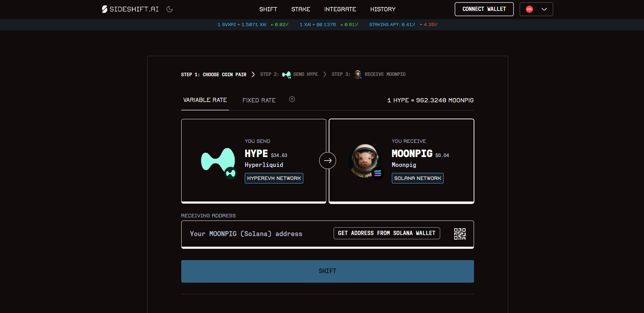Click the red avatar icon in header

pos(529,9)
